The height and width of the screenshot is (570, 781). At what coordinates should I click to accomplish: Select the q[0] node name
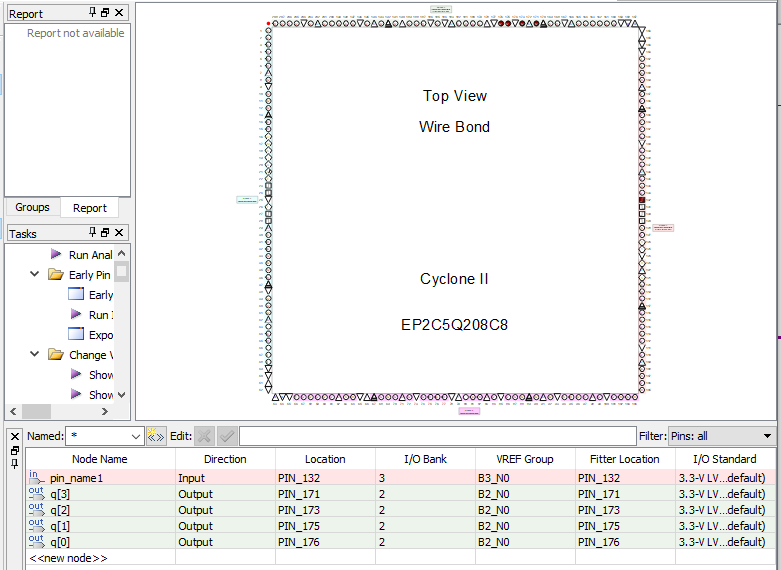pos(60,542)
